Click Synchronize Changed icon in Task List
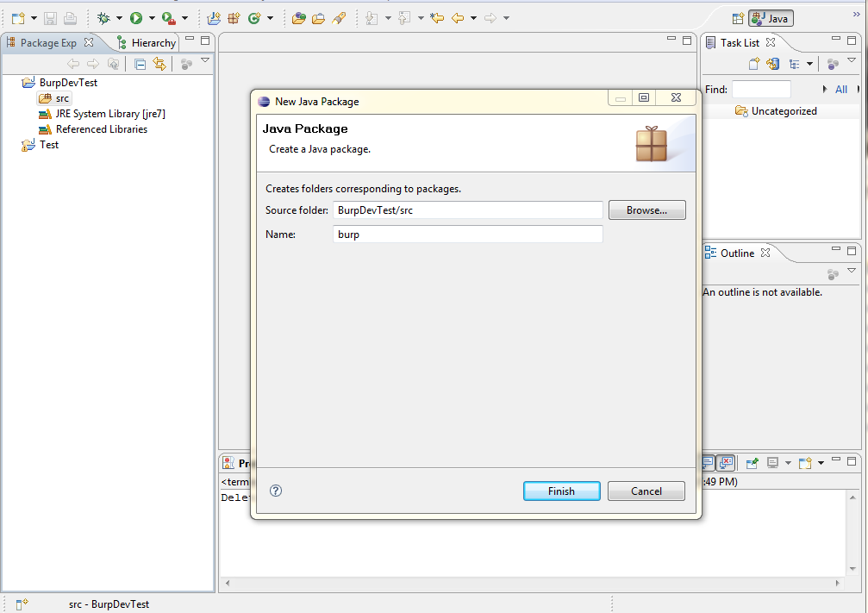Image resolution: width=868 pixels, height=613 pixels. tap(773, 65)
